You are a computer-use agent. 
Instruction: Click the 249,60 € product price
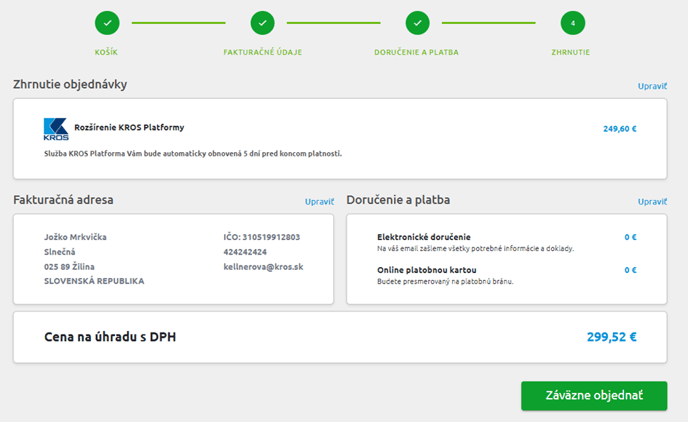pos(620,129)
